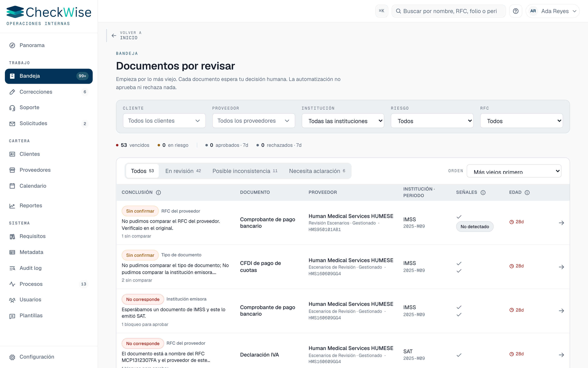
Task: Open Bandeja in the sidebar
Action: click(x=49, y=76)
